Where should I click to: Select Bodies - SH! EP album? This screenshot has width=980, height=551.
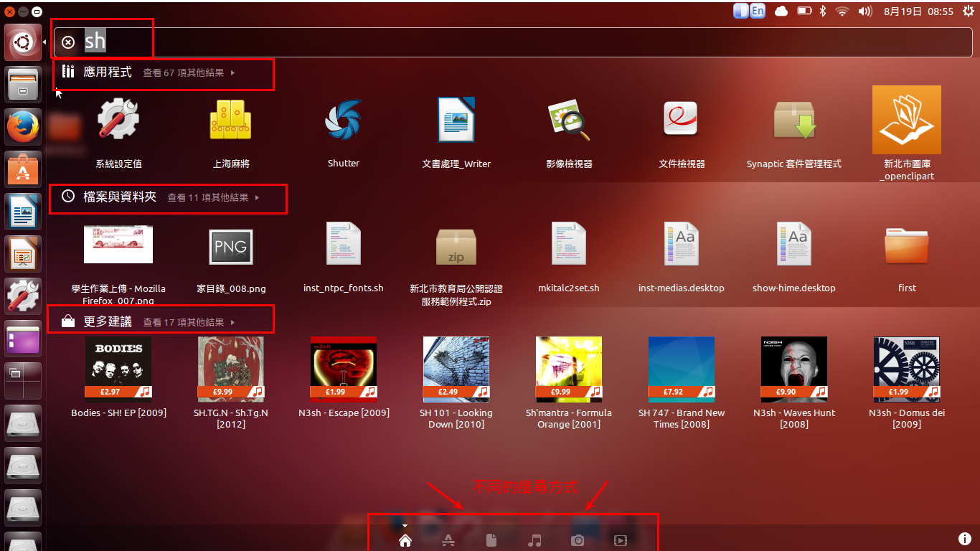(118, 377)
